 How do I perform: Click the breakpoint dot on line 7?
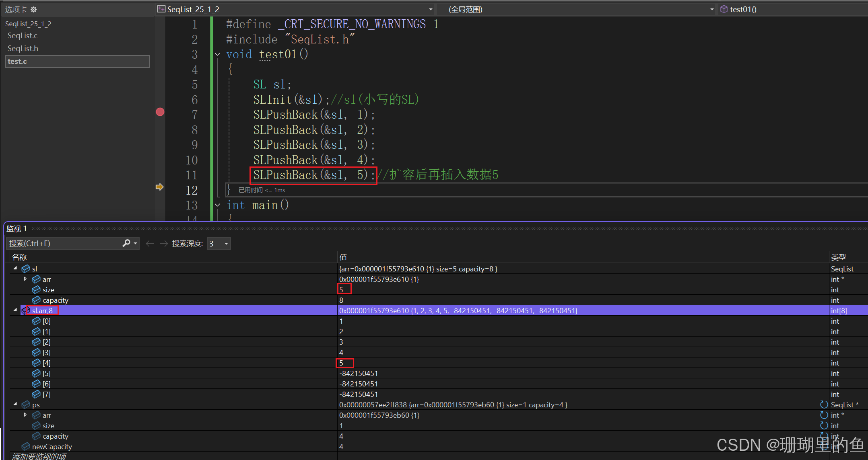tap(160, 112)
